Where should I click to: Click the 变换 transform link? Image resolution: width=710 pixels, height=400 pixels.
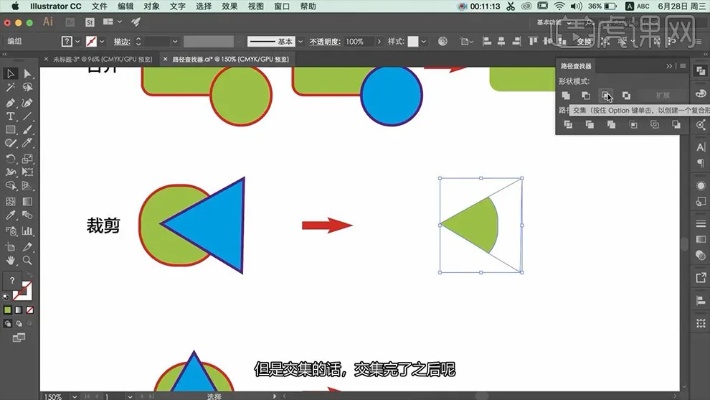584,41
